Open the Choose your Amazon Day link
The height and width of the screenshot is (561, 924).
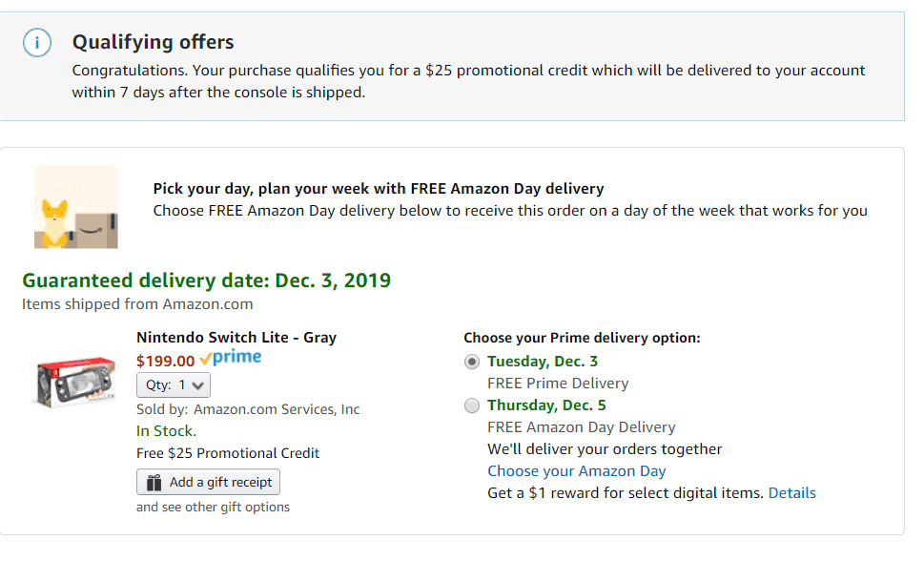point(576,471)
